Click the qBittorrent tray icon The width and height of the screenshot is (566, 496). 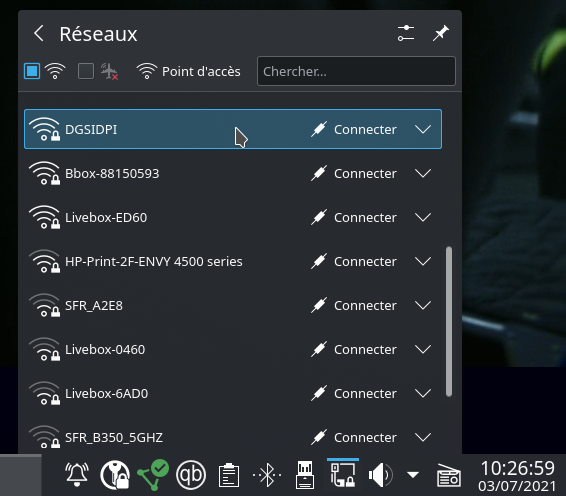pos(191,475)
